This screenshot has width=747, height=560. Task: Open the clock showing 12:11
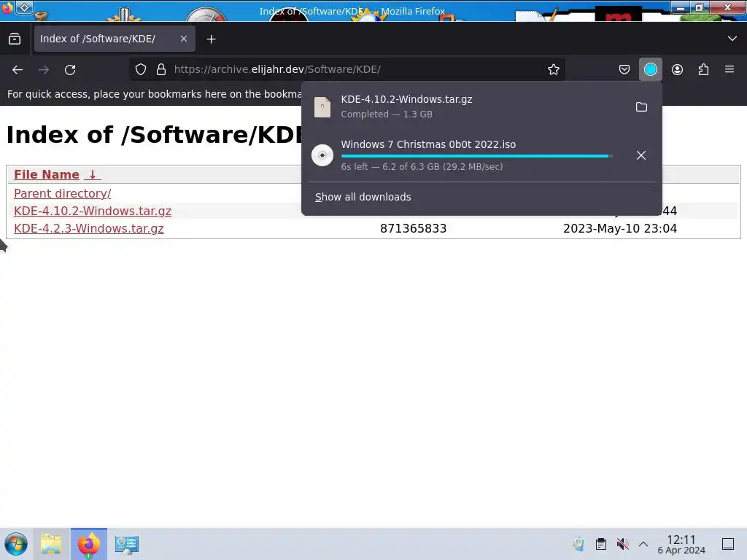pyautogui.click(x=681, y=545)
